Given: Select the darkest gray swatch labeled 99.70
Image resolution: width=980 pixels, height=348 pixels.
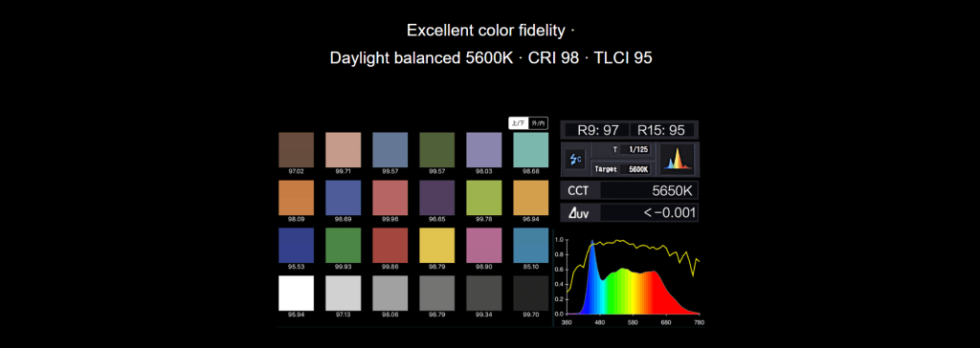Looking at the screenshot, I should pyautogui.click(x=530, y=293).
